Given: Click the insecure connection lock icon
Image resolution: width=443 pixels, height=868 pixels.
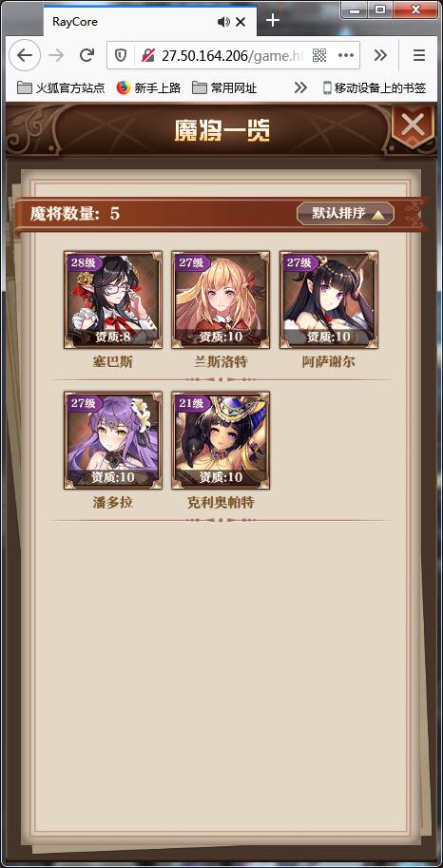Looking at the screenshot, I should pyautogui.click(x=148, y=55).
